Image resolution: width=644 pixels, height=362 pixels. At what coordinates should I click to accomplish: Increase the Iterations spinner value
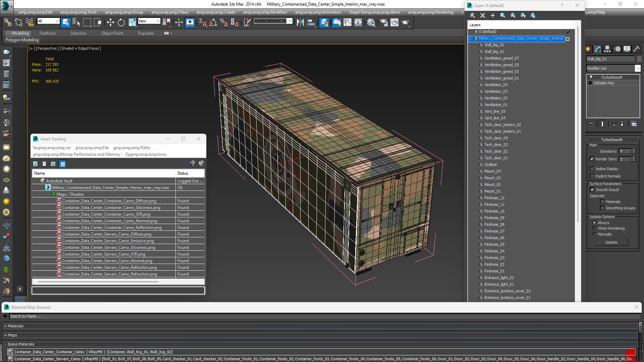[x=634, y=150]
